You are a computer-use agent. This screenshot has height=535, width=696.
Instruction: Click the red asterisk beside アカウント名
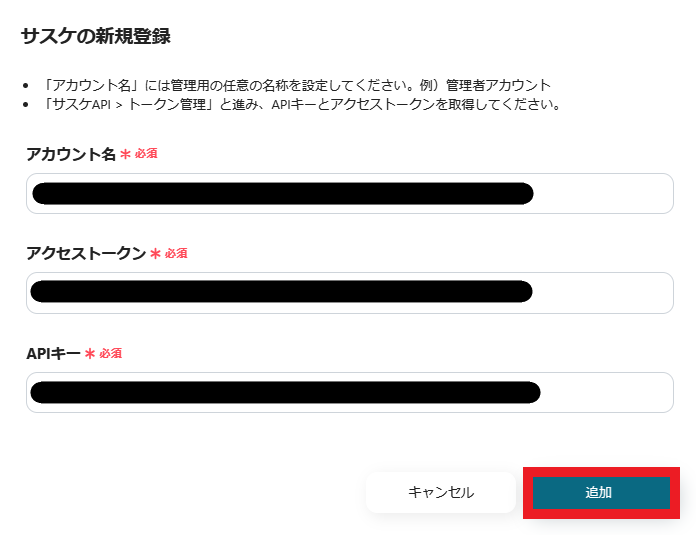pyautogui.click(x=125, y=155)
